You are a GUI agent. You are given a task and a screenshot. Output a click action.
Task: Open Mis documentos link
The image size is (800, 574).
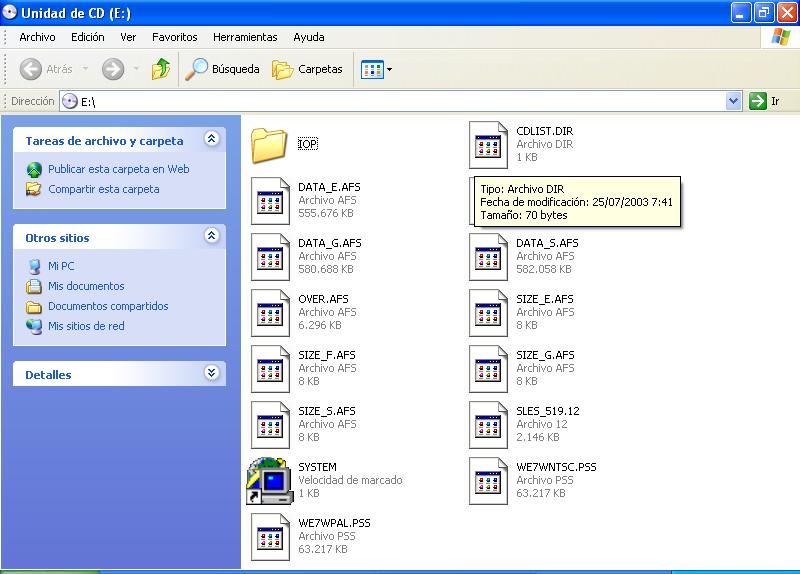click(x=86, y=286)
